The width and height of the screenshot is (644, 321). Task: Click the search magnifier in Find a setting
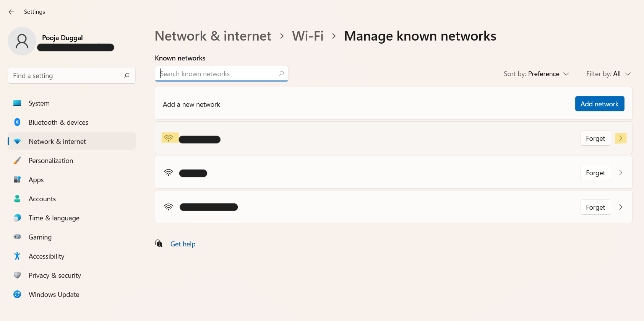[x=127, y=76]
